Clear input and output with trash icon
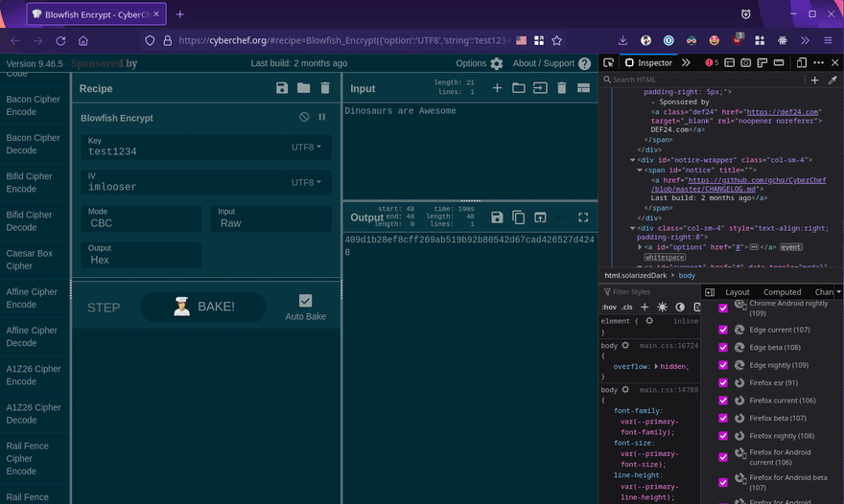This screenshot has width=844, height=504. click(561, 88)
